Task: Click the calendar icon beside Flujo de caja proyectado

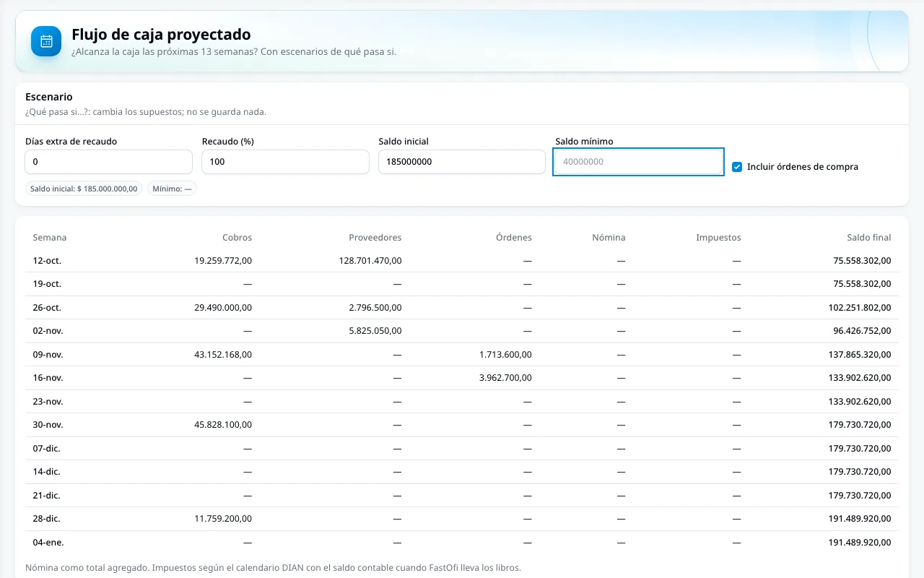Action: coord(46,41)
